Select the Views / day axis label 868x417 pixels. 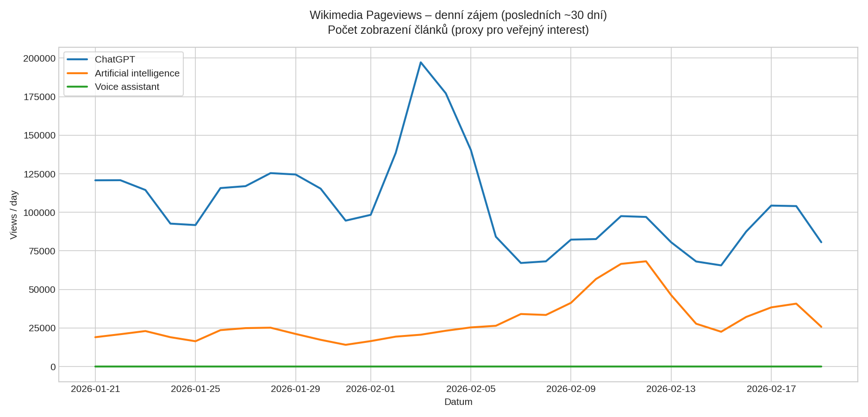[14, 214]
